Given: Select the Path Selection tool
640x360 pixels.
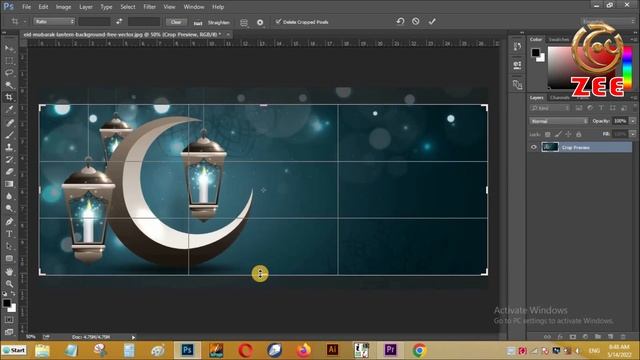Looking at the screenshot, I should click(9, 247).
